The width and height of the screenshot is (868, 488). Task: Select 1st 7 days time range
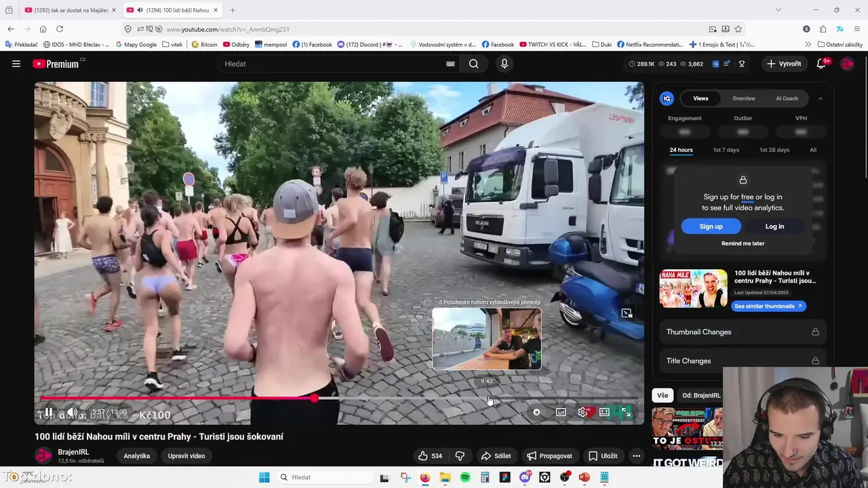[726, 150]
